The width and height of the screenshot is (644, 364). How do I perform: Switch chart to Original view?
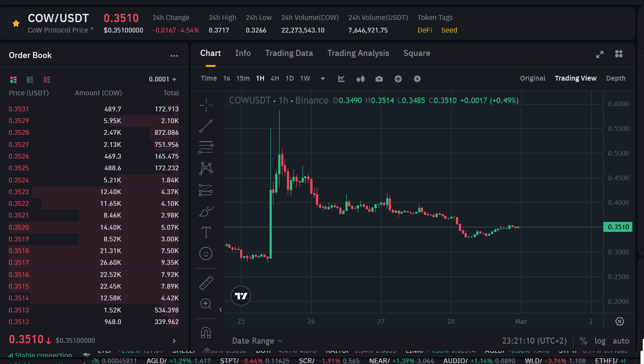(533, 78)
